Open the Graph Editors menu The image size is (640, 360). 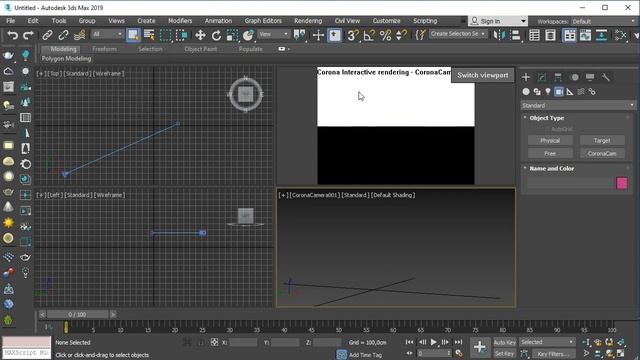coord(263,21)
